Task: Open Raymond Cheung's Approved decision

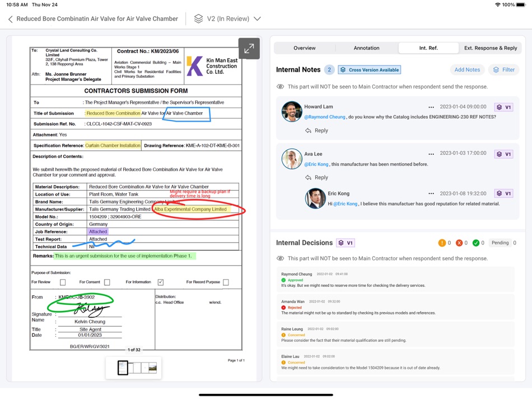Action: click(395, 280)
